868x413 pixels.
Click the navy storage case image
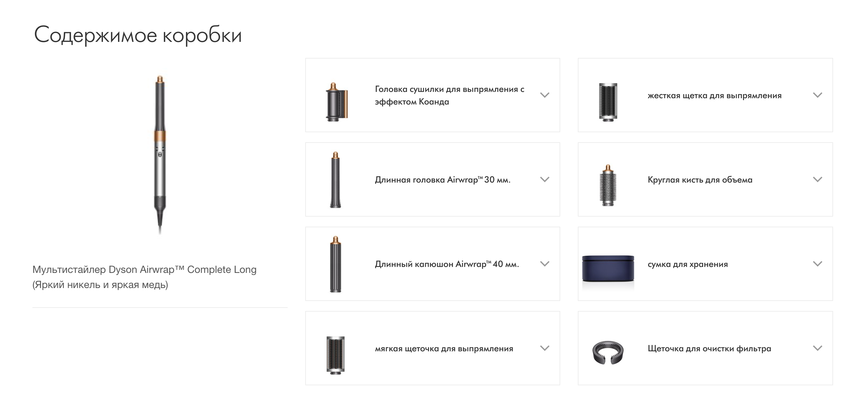point(608,269)
